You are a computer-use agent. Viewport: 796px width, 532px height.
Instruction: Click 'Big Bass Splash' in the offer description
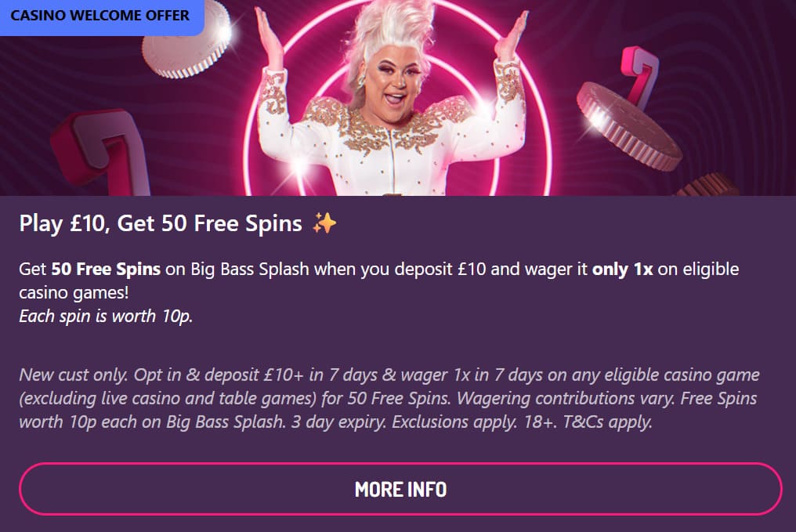pyautogui.click(x=250, y=269)
